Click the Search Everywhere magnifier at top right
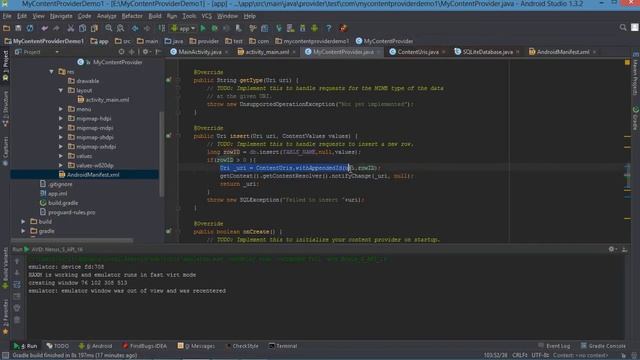Image resolution: width=640 pixels, height=360 pixels. [623, 27]
